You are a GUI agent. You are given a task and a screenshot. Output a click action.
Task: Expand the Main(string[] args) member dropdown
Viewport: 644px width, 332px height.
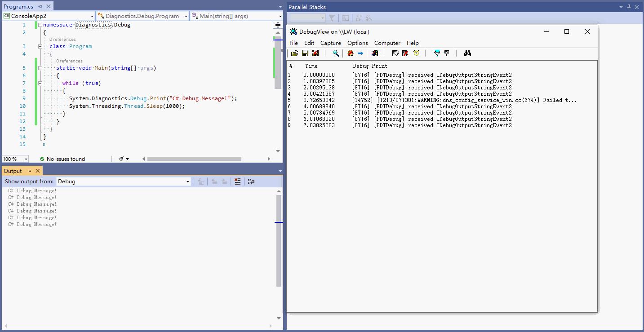(236, 16)
